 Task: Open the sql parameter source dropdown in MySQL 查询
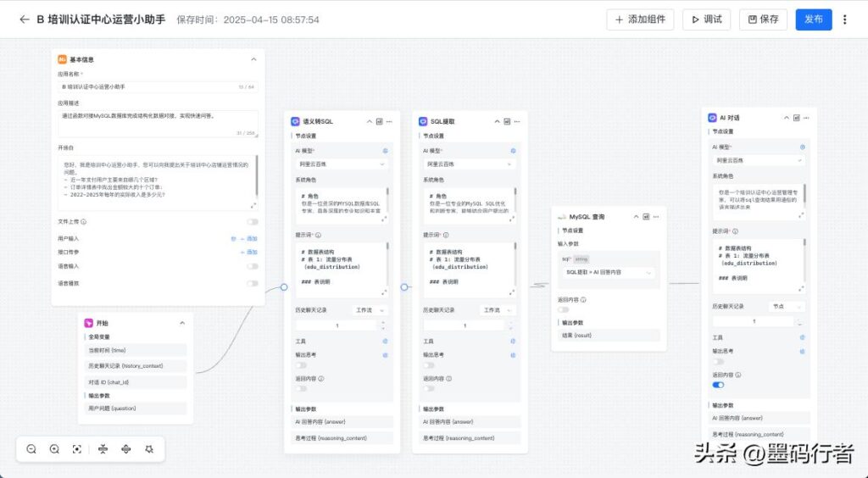point(609,272)
